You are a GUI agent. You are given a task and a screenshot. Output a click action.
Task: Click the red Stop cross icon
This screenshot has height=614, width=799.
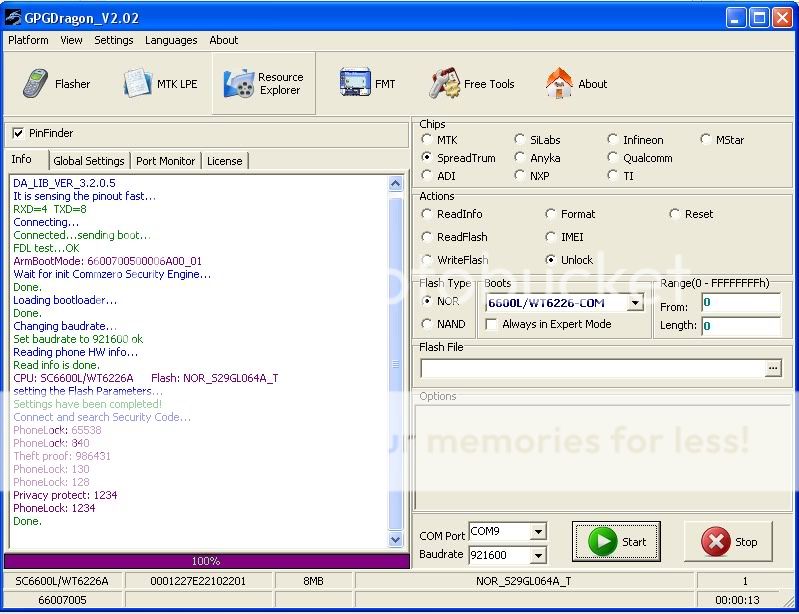coord(715,542)
